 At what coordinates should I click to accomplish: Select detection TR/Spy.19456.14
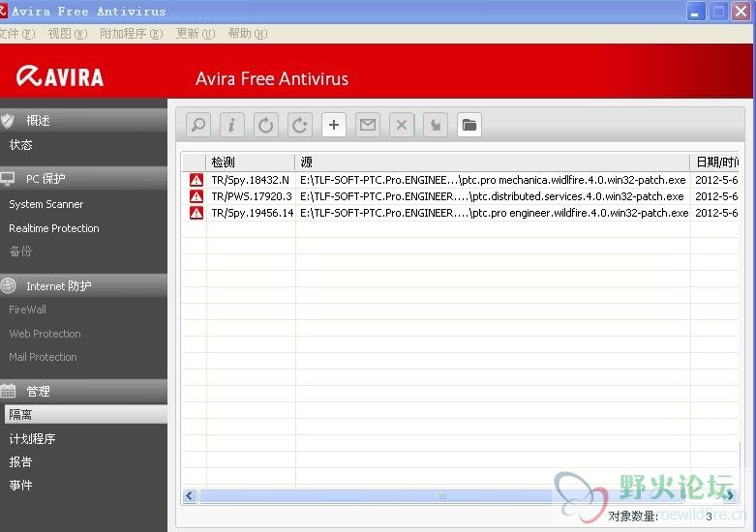pos(253,213)
